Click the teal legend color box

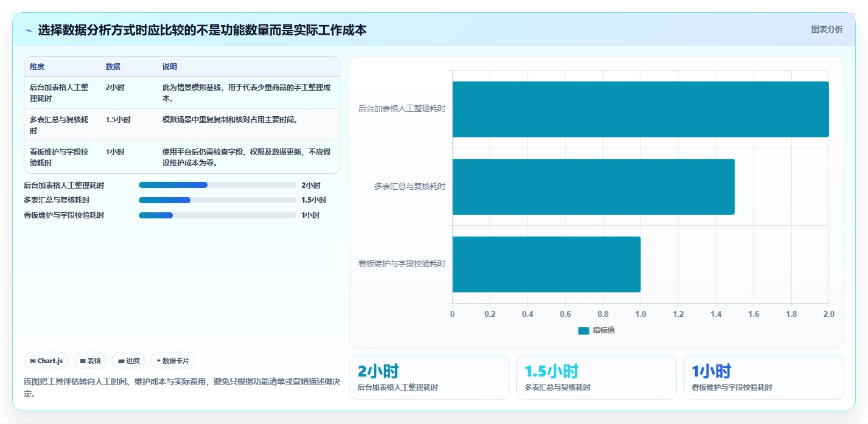(584, 330)
